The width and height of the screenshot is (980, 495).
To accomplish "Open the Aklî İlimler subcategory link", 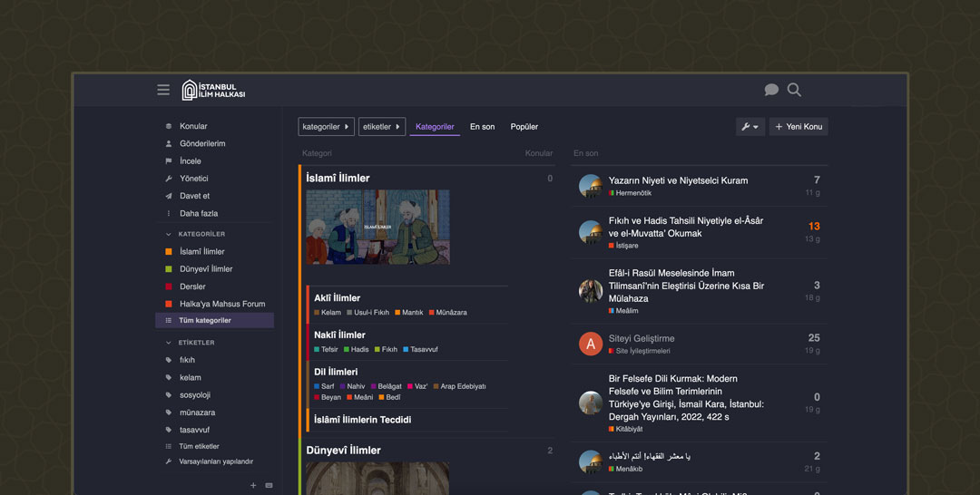I will click(x=337, y=298).
